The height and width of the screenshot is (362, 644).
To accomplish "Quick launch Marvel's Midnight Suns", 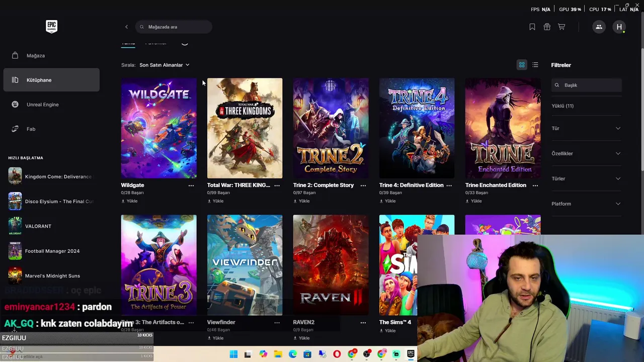I will pos(51,276).
